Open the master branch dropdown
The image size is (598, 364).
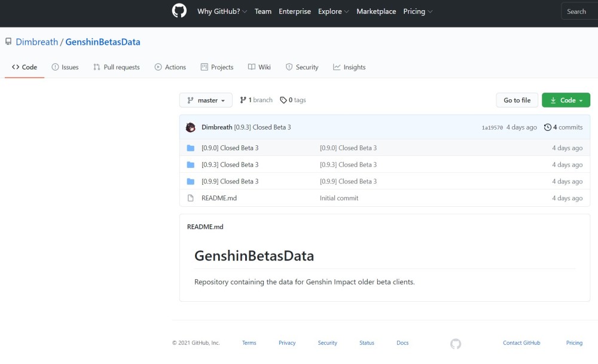pyautogui.click(x=206, y=100)
